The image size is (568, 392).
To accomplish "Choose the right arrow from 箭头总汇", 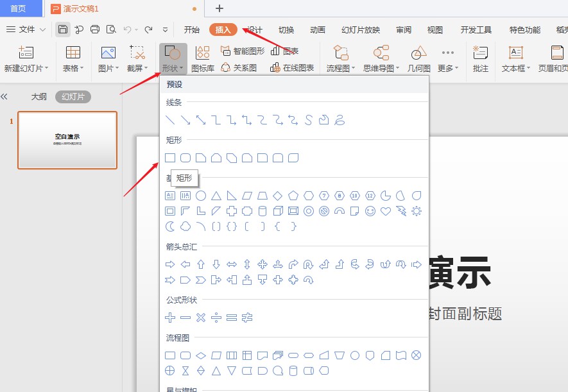I will pos(169,264).
